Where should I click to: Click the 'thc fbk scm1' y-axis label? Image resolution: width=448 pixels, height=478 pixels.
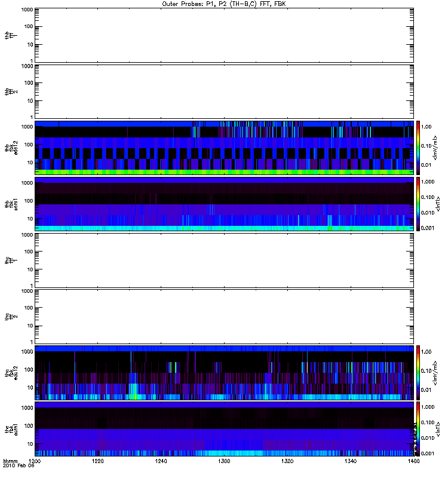click(11, 429)
